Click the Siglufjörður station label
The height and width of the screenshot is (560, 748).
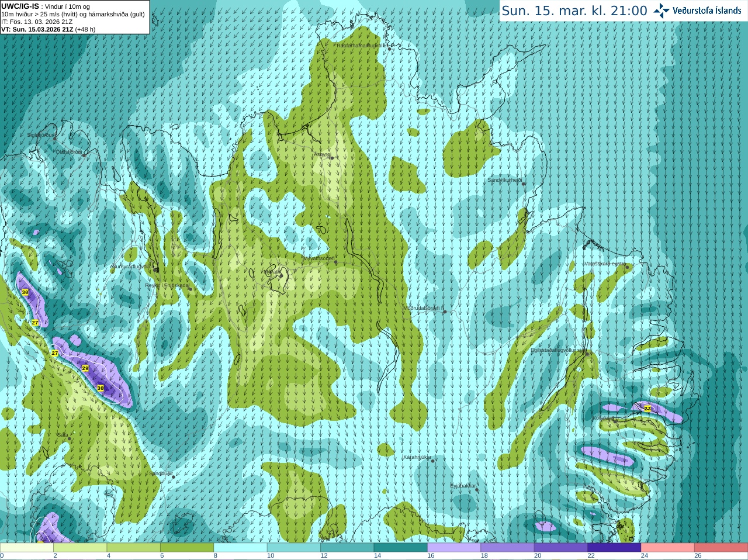click(41, 135)
